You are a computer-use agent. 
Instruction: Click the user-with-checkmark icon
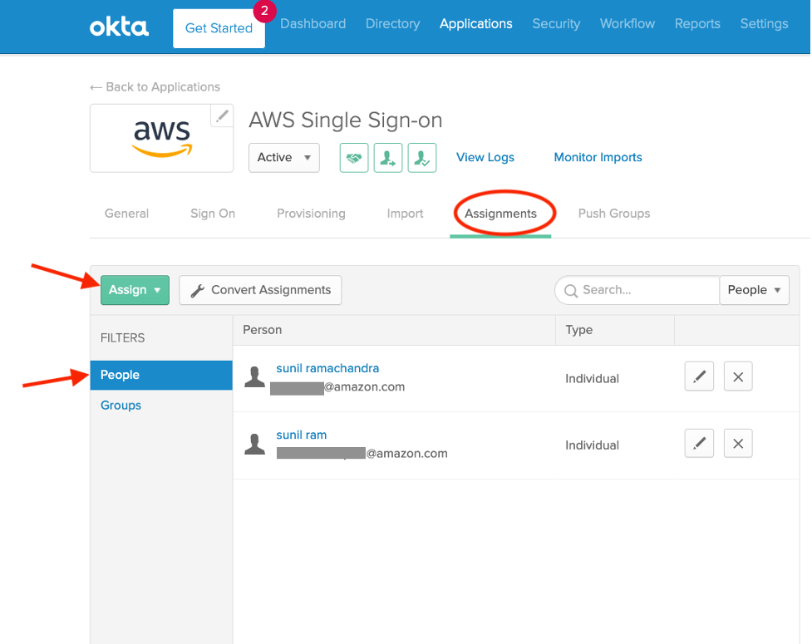pos(421,157)
